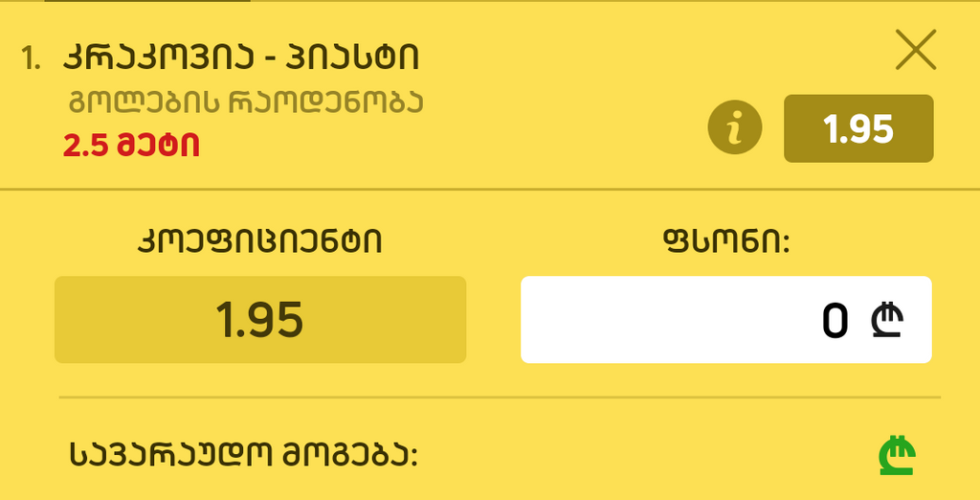This screenshot has width=980, height=500.
Task: Click the empty area left of green lari icon
Action: pos(670,456)
